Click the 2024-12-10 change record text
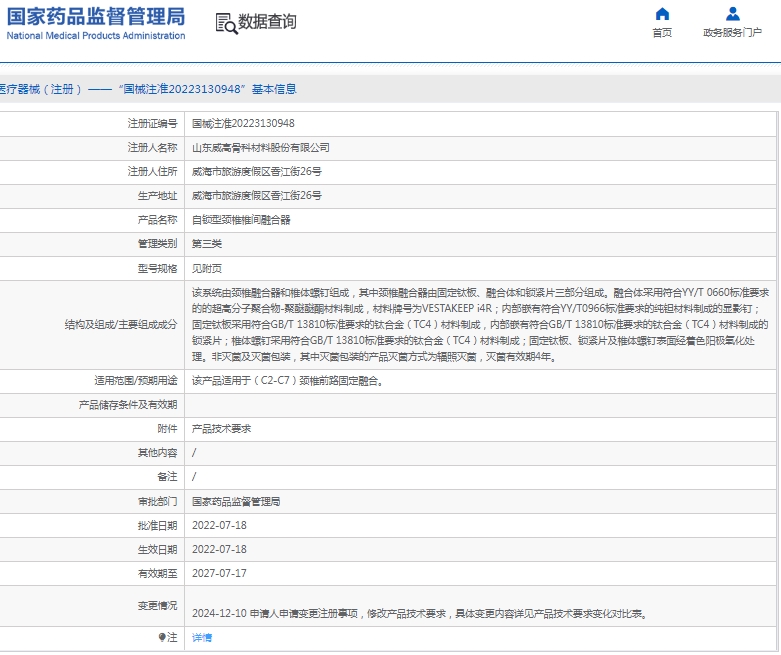This screenshot has height=655, width=781. pos(419,613)
